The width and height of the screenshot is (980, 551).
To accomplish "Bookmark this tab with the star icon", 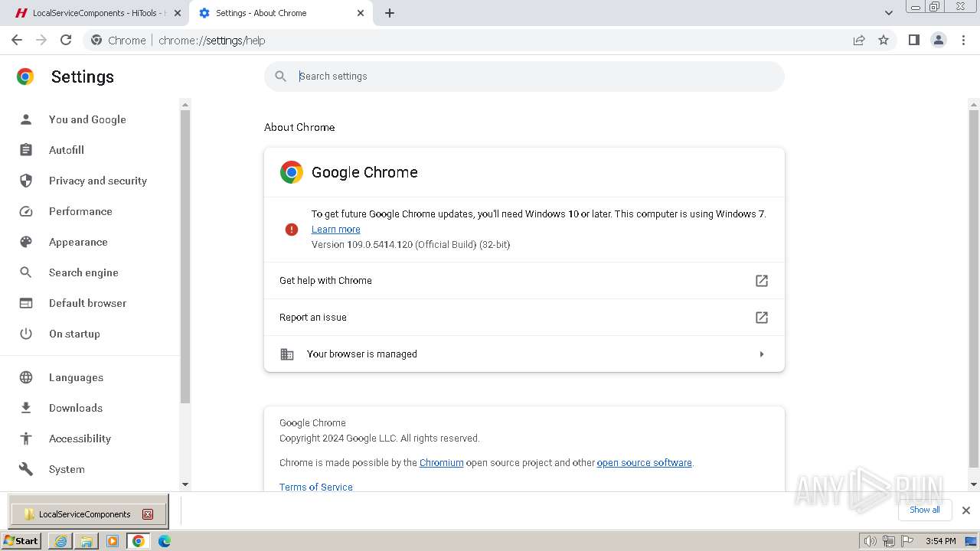I will (884, 40).
